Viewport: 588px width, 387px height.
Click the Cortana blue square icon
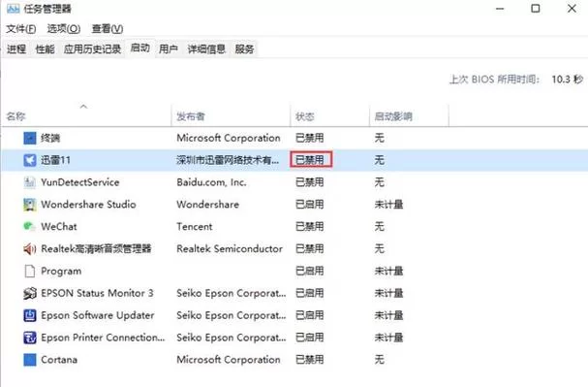30,360
